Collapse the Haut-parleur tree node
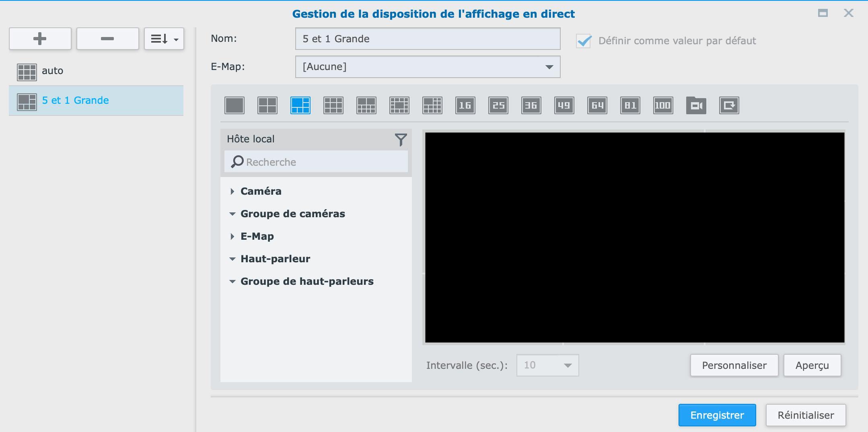This screenshot has height=432, width=868. 232,259
